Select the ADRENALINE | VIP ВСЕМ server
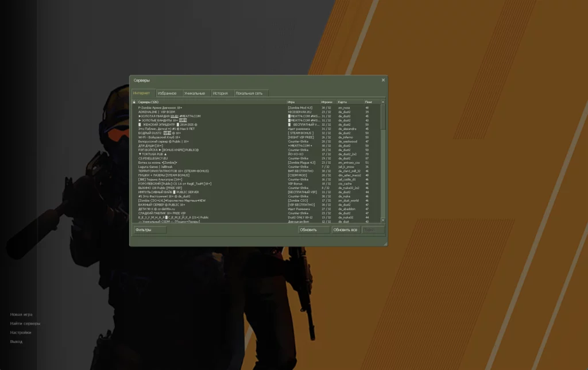The image size is (588, 370). point(256,112)
